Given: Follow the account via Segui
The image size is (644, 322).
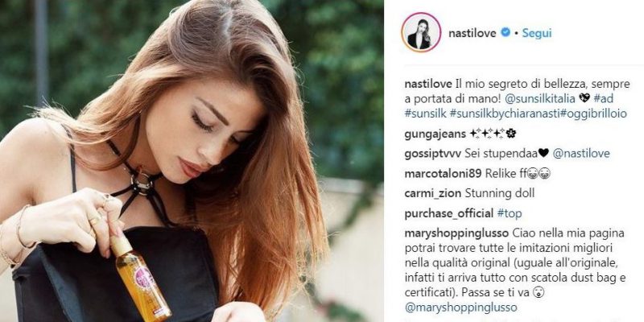Looking at the screenshot, I should pyautogui.click(x=537, y=33).
